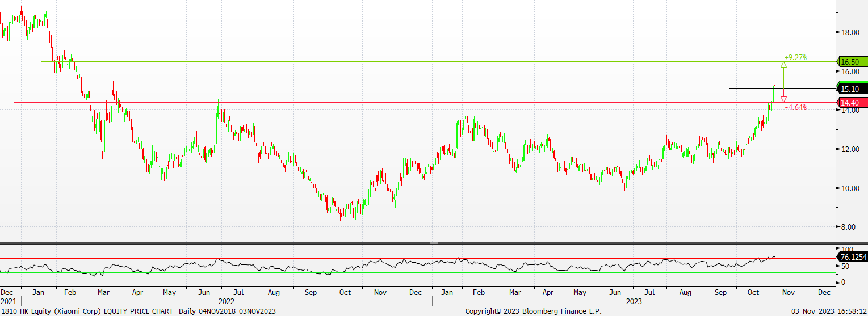Click the 100 level on RSI axis

[x=848, y=250]
